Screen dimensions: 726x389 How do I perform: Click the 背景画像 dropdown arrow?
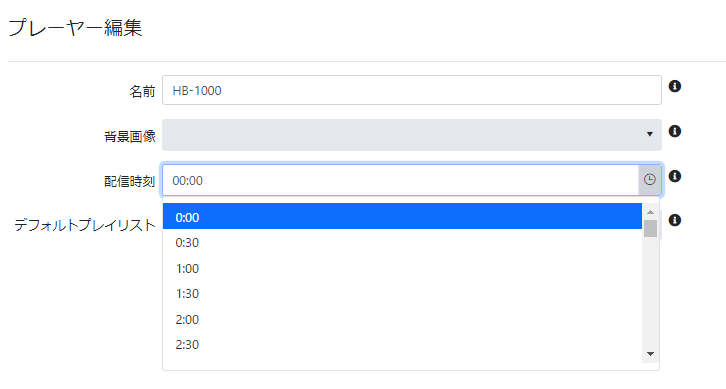coord(650,134)
